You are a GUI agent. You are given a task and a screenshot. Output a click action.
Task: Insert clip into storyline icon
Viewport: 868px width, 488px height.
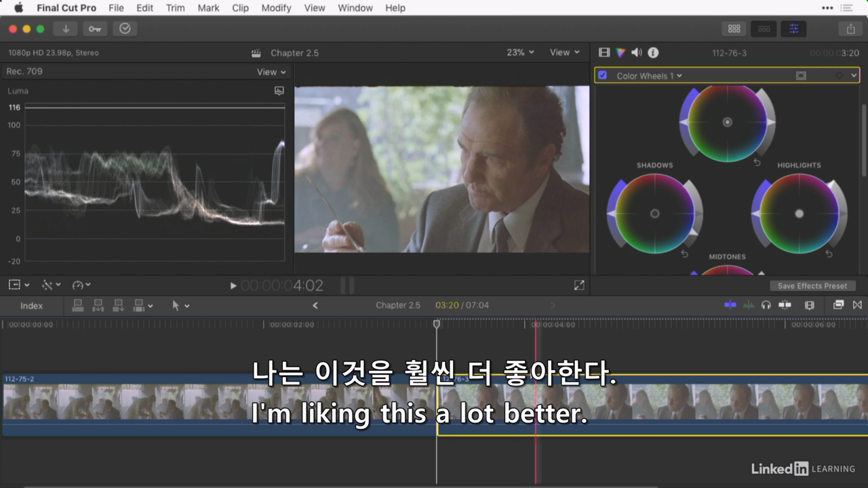[98, 306]
